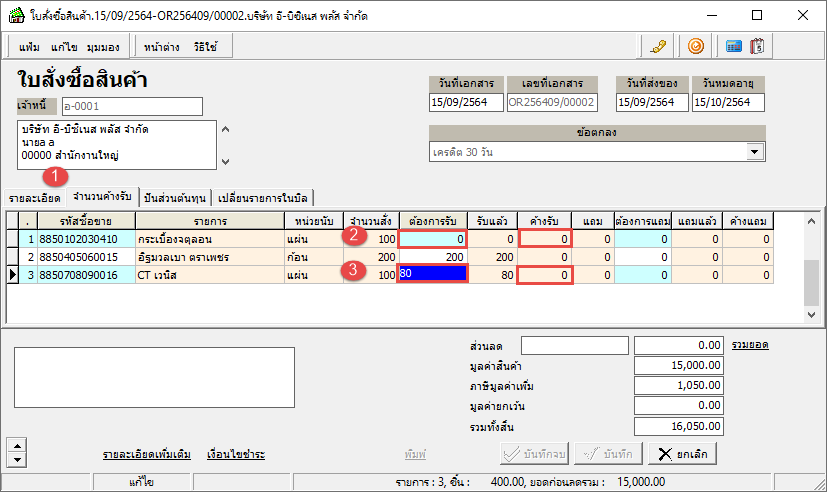The width and height of the screenshot is (827, 492).
Task: Click the up arrow beside the creditor address box
Action: (225, 129)
